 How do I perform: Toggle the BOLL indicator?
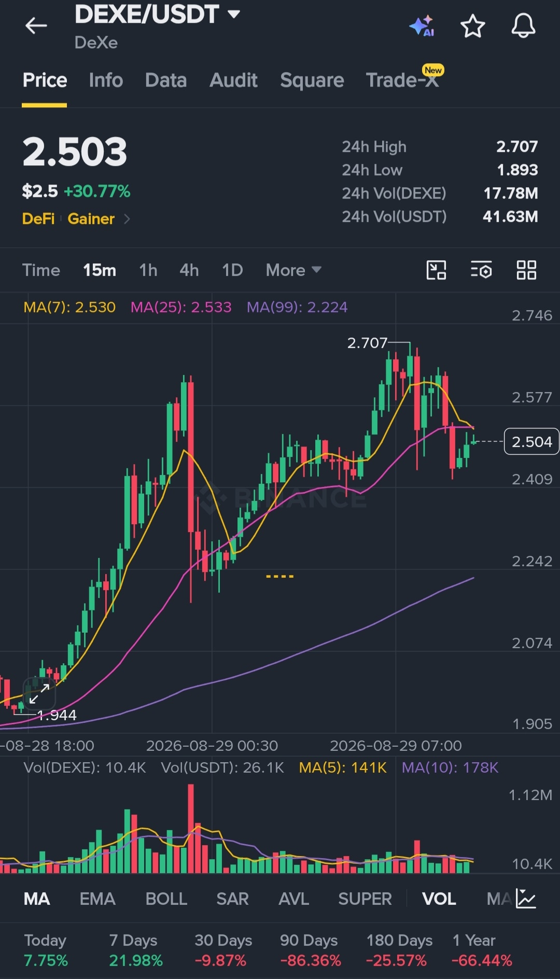(x=166, y=899)
